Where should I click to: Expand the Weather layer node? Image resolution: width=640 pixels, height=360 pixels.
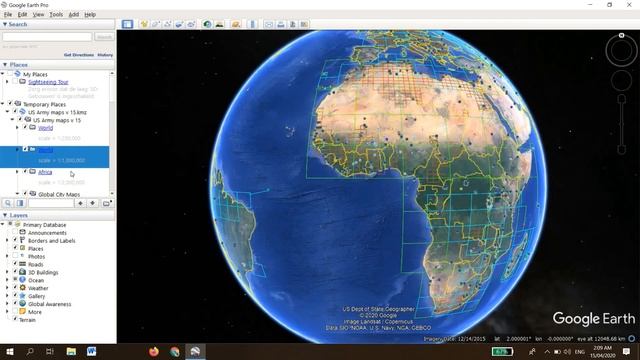[x=7, y=288]
